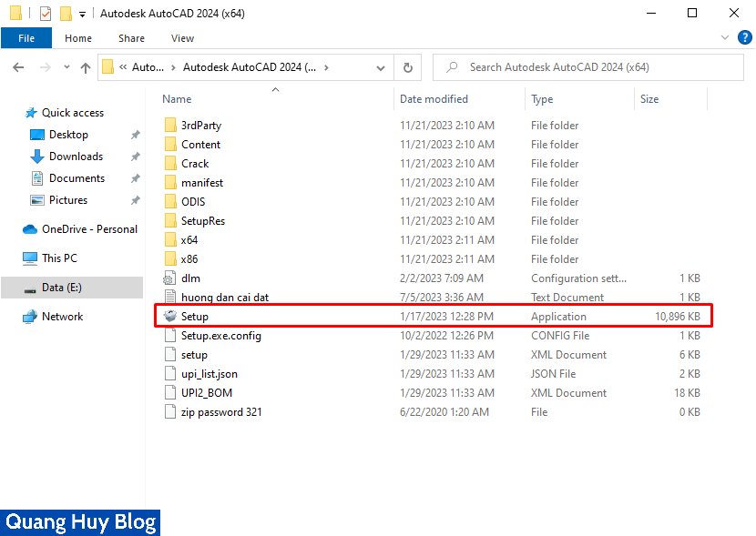
Task: Open the address bar history dropdown
Action: coord(382,67)
